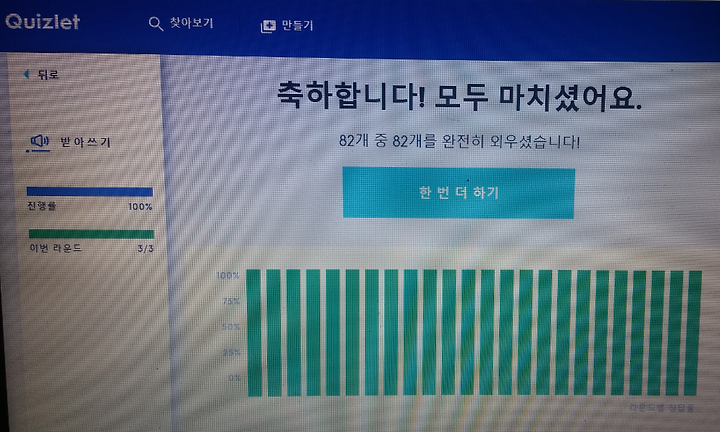
Task: Click 한 번 더 하기 button
Action: click(459, 192)
